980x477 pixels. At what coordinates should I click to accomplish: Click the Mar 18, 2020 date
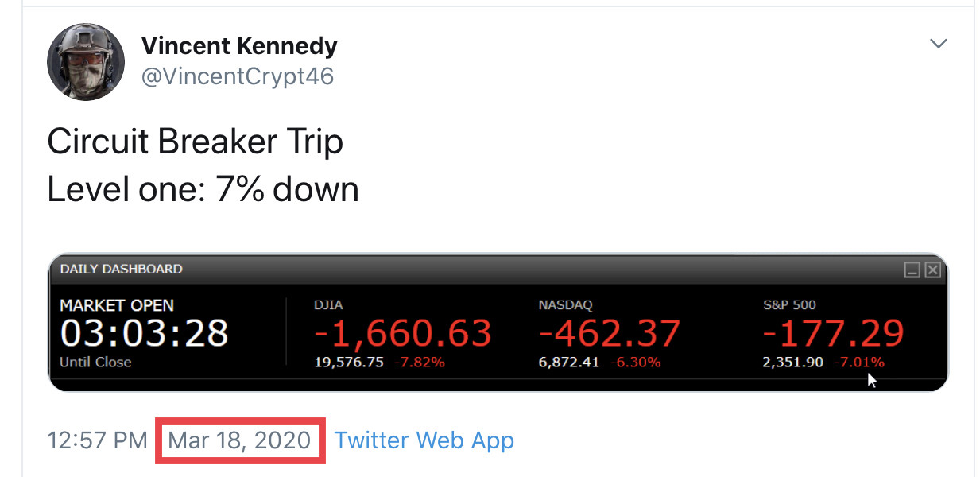(239, 440)
